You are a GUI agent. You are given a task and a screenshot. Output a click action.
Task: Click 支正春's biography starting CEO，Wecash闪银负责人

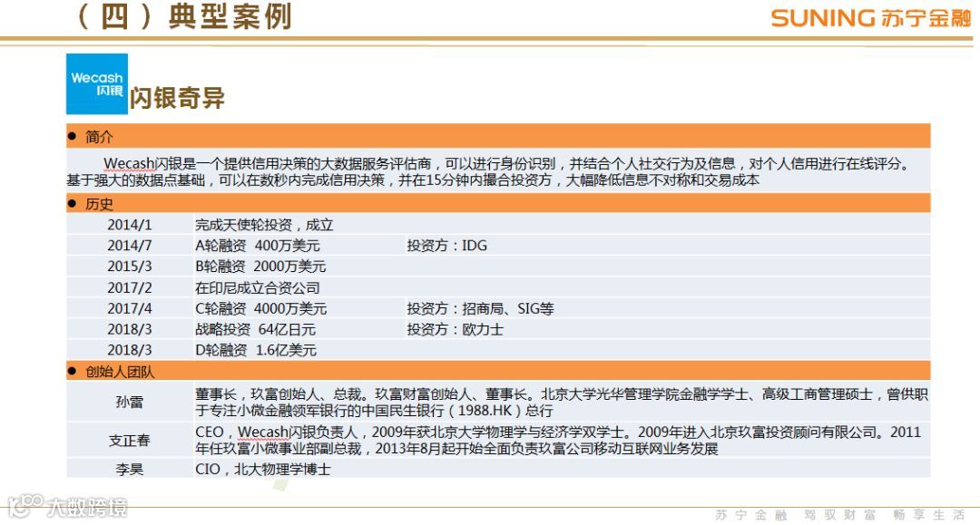559,440
